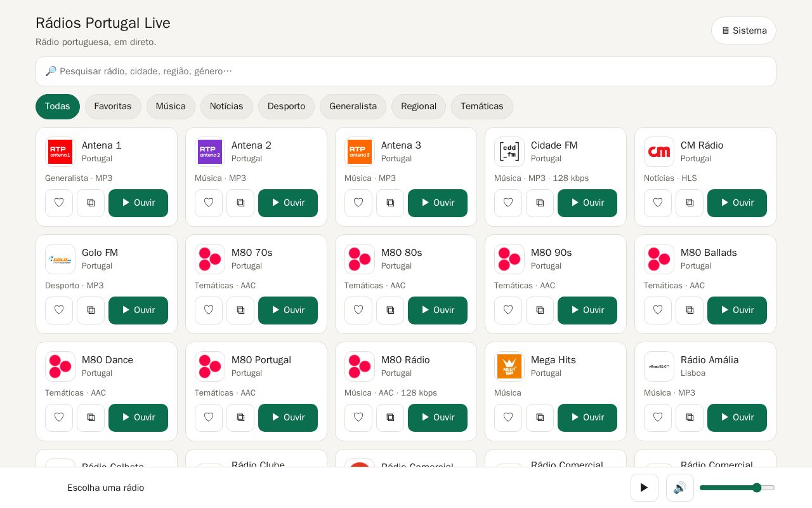Copy the Antena 3 stream link
Screen dimensions: 812x508
(x=390, y=203)
